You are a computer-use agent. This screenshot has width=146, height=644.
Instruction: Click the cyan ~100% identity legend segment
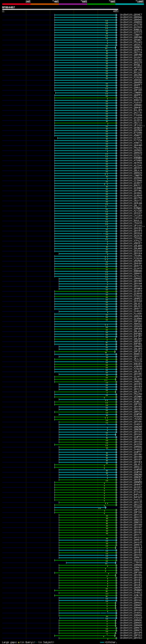pyautogui.click(x=130, y=4)
